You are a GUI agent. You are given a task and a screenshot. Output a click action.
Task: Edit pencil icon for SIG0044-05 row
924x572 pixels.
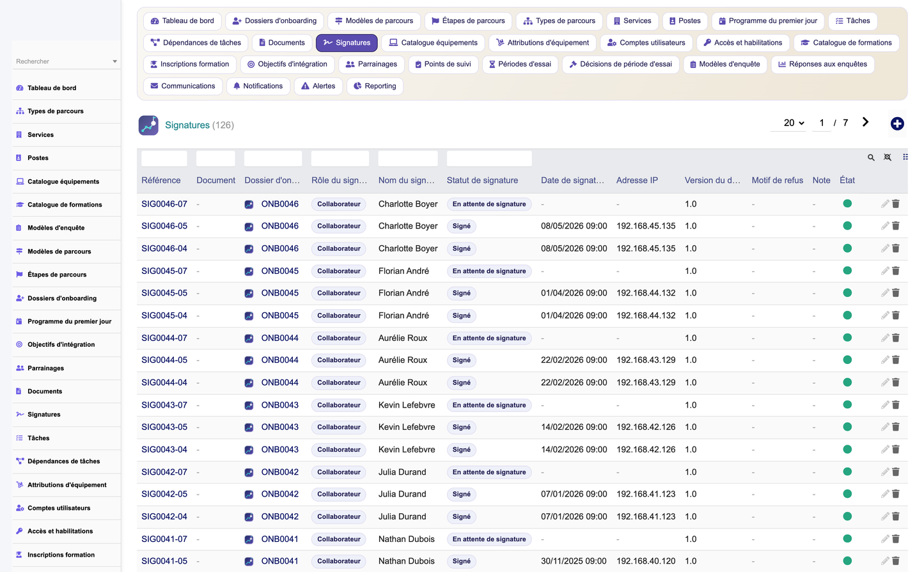click(885, 360)
